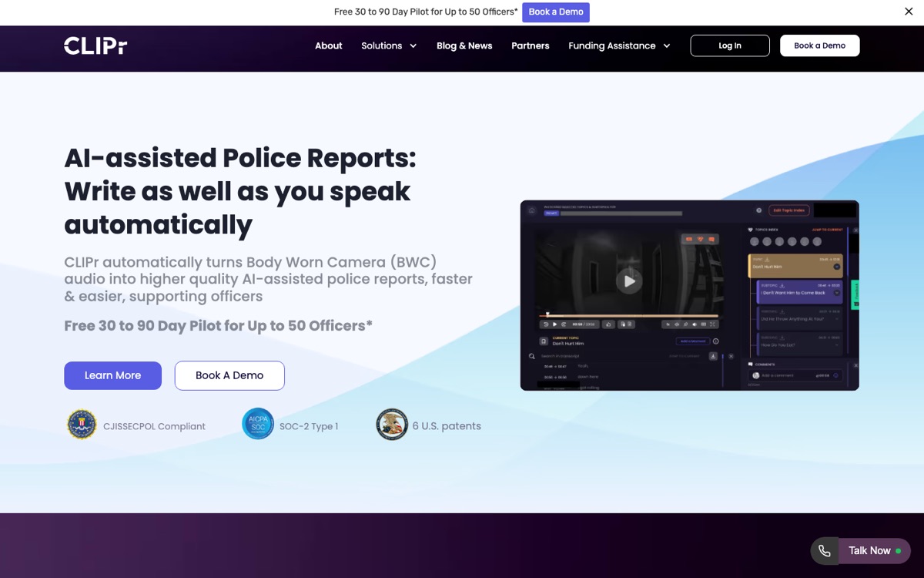Expand "I Don't Want Him to Come Back" chevron

(837, 293)
